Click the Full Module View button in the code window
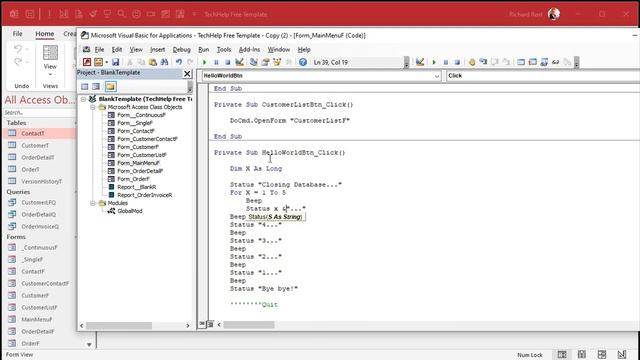 pos(210,324)
